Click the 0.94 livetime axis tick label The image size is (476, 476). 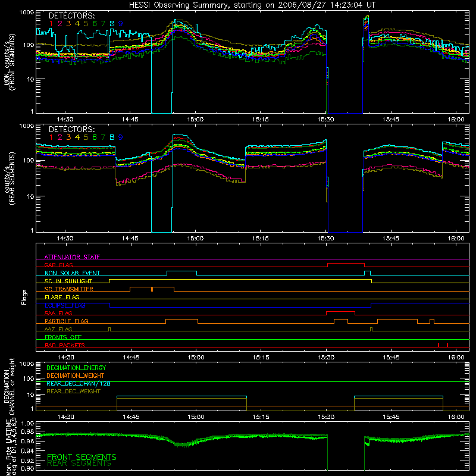27,451
